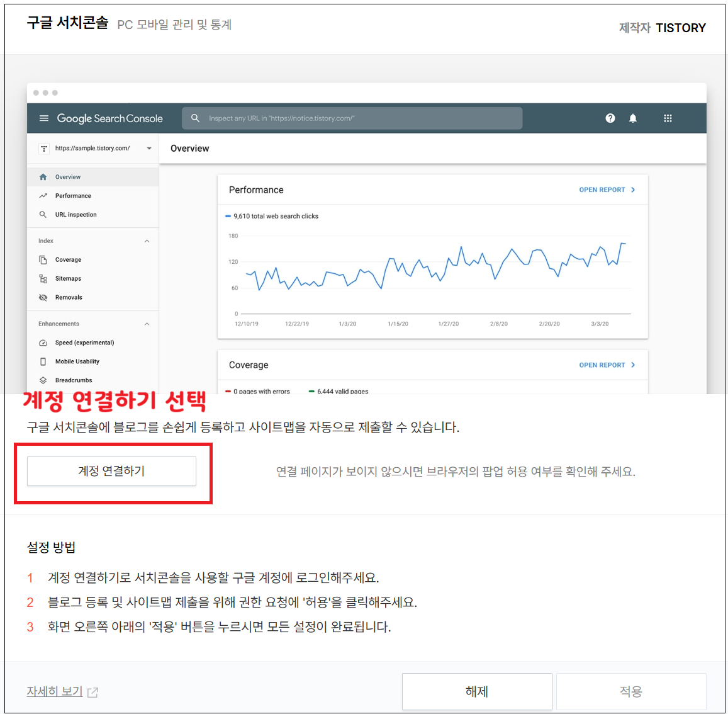This screenshot has width=728, height=714.
Task: Open the hamburger menu in Search Console
Action: click(x=43, y=118)
